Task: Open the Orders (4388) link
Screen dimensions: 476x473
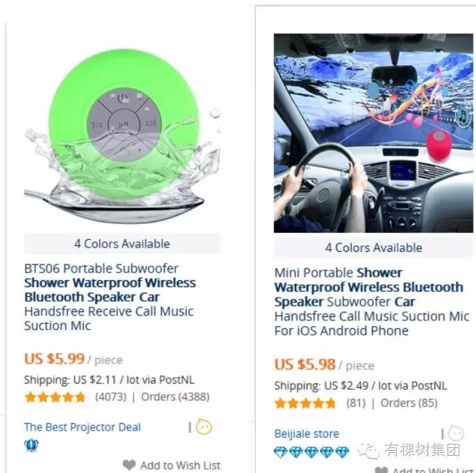Action: coord(176,397)
